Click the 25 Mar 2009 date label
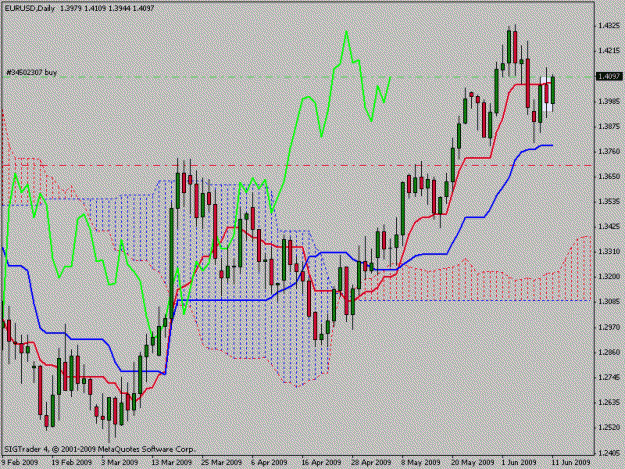 (x=222, y=462)
